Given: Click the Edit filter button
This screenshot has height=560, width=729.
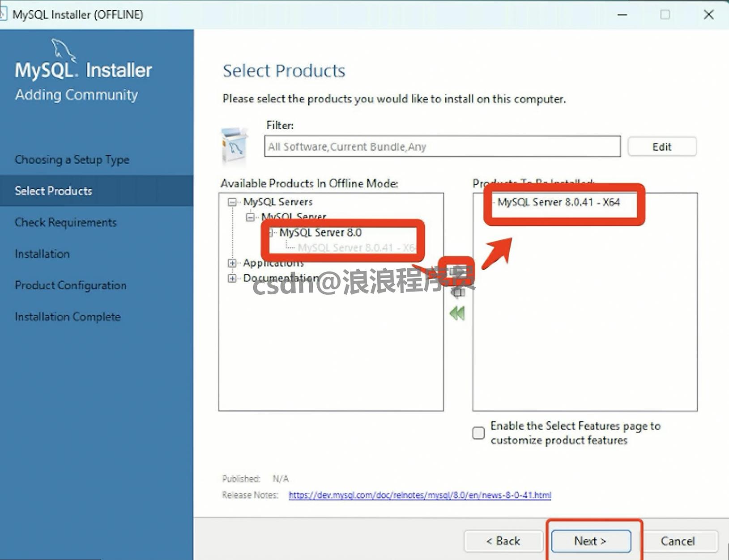Looking at the screenshot, I should [x=662, y=147].
